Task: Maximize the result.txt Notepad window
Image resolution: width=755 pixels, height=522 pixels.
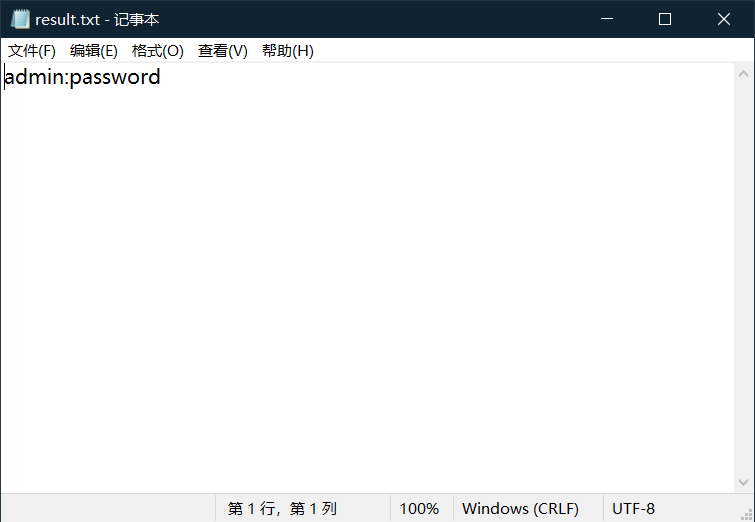Action: tap(665, 19)
